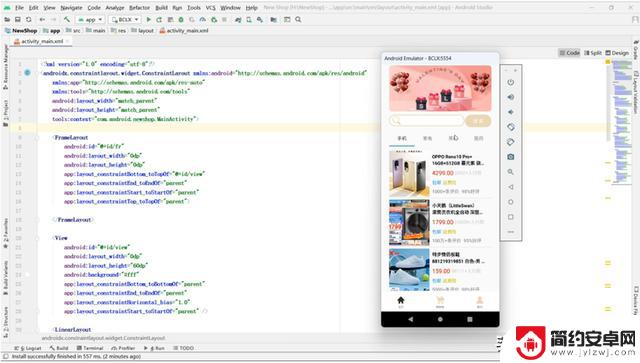Select the first category tab in app
Viewport: 640px width, 363px height.
(x=402, y=138)
